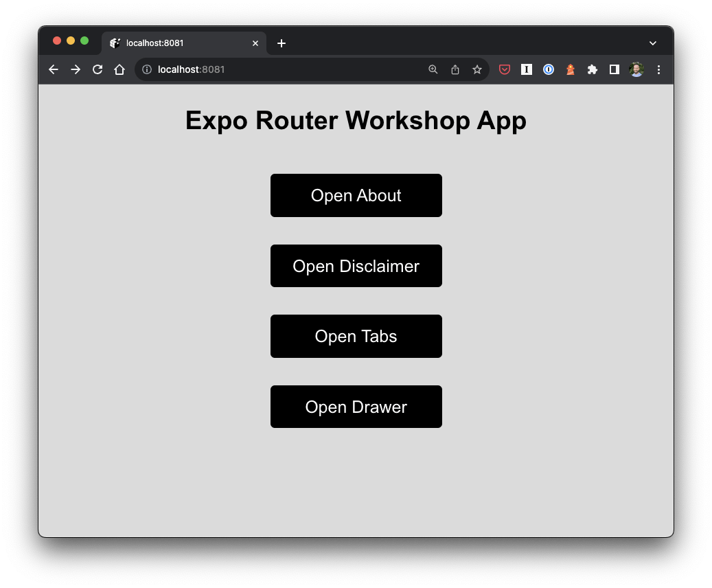This screenshot has width=712, height=588.
Task: Click the orange figure extension icon
Action: click(x=571, y=69)
